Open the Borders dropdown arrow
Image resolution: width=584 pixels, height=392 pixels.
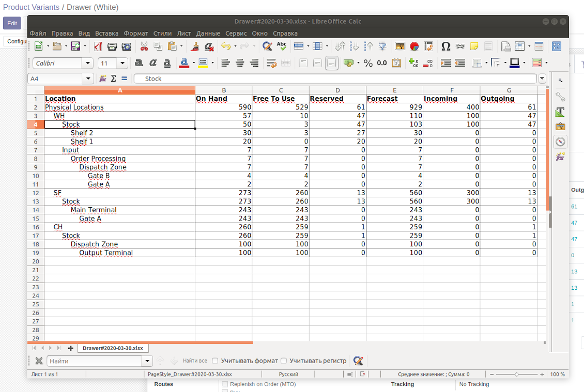(x=486, y=63)
